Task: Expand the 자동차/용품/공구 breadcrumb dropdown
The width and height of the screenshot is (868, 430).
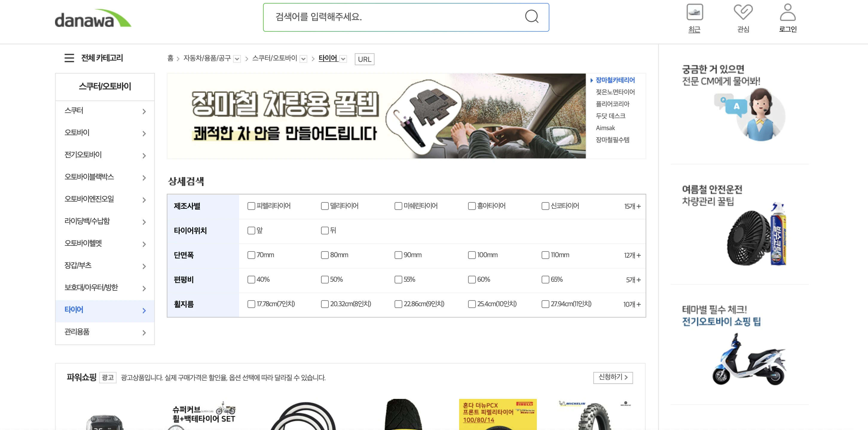Action: click(x=237, y=59)
